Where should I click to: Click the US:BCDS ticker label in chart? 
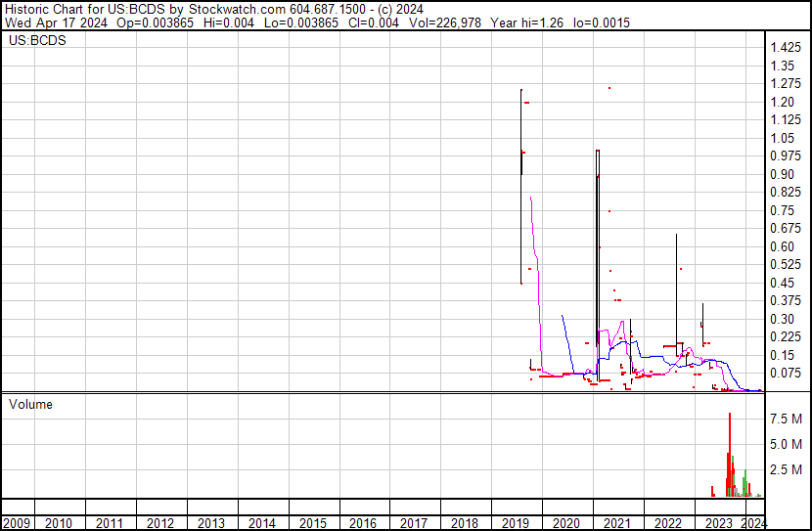pos(31,42)
